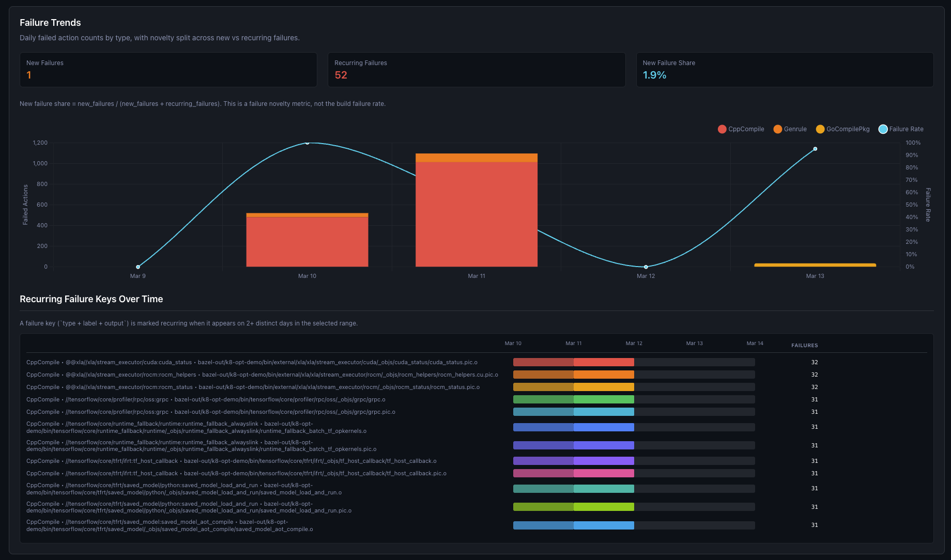951x560 pixels.
Task: Select the Mar 10 failure rate peak point
Action: click(x=307, y=143)
